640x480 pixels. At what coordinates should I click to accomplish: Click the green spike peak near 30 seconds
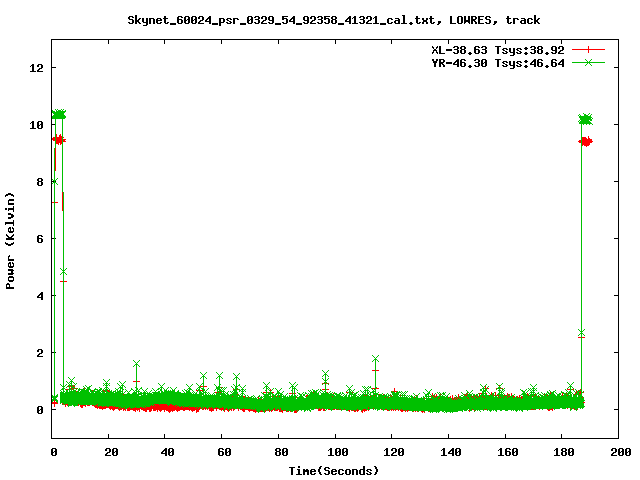[x=136, y=364]
